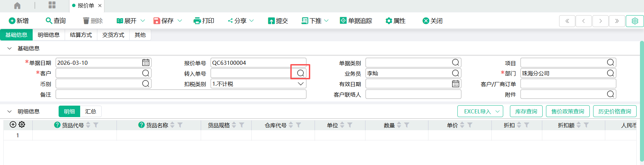Click filter icon on 货品代号 column
The width and height of the screenshot is (644, 165).
(96, 125)
